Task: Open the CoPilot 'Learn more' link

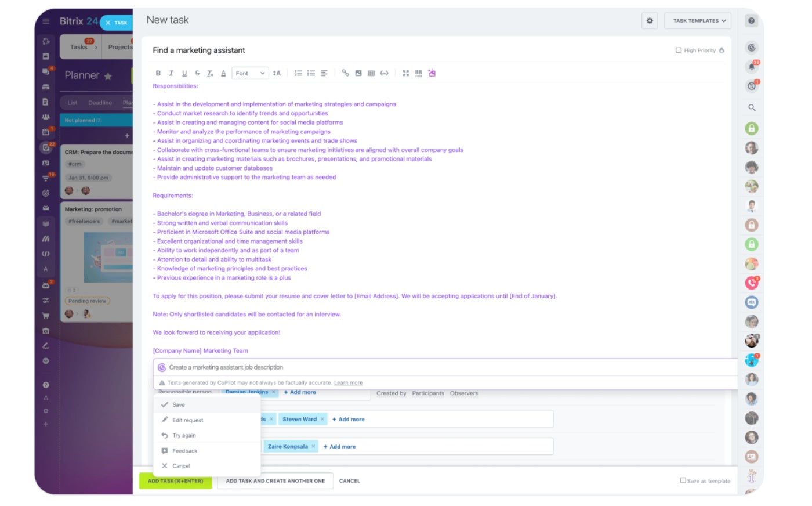Action: point(348,383)
